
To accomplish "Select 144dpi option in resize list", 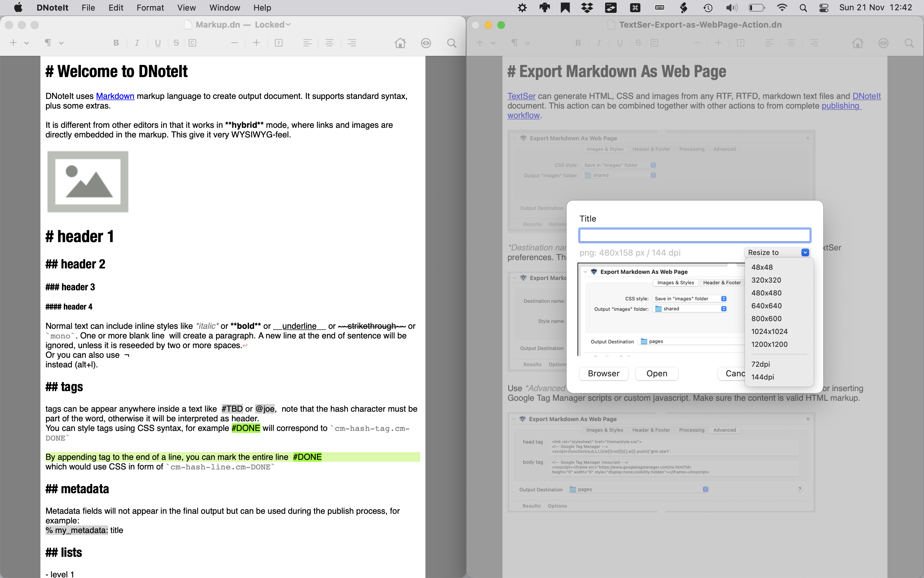I will [779, 377].
